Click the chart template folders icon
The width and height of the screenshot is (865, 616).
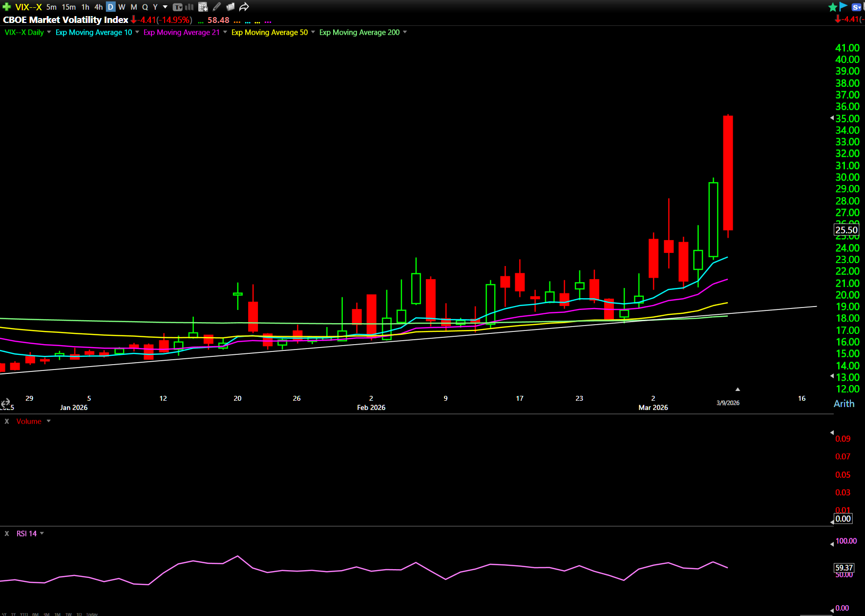click(x=231, y=7)
